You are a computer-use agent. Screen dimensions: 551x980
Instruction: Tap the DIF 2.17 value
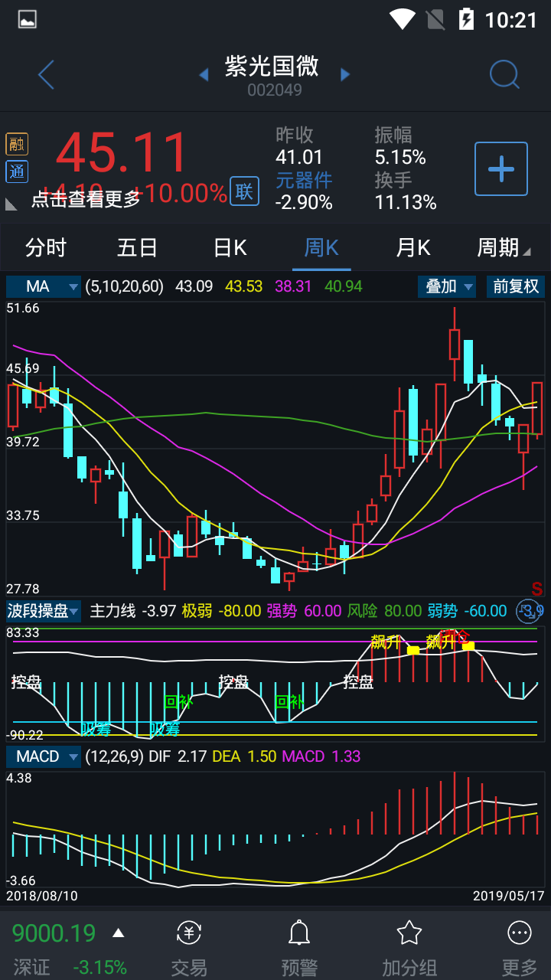(178, 756)
